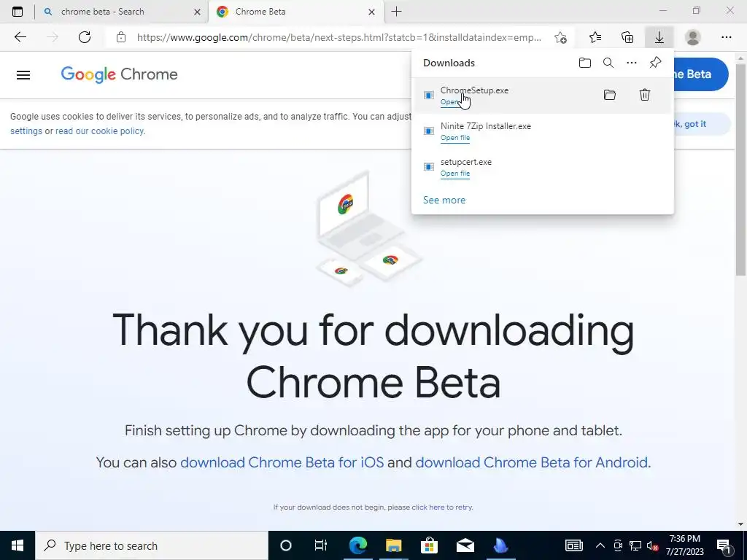Open Cortana circle icon on taskbar

coord(285,545)
